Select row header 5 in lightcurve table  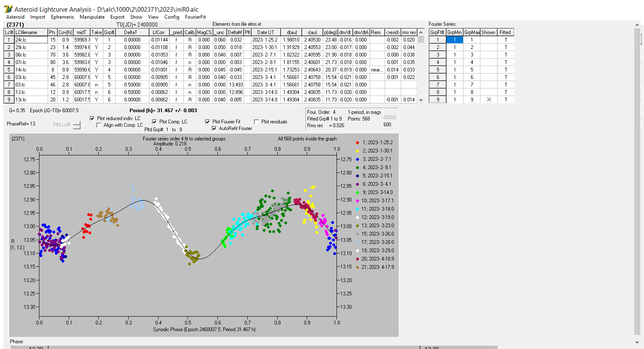pyautogui.click(x=9, y=70)
